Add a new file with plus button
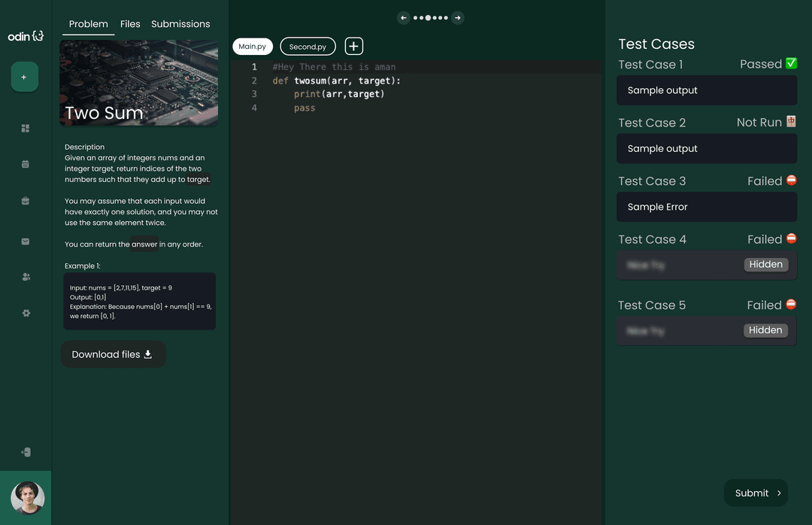 (353, 46)
